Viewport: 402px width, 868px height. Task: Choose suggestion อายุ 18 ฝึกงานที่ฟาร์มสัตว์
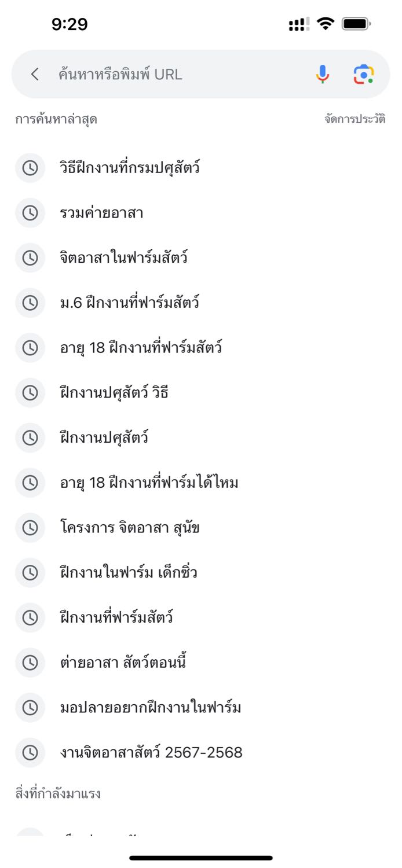[201, 348]
